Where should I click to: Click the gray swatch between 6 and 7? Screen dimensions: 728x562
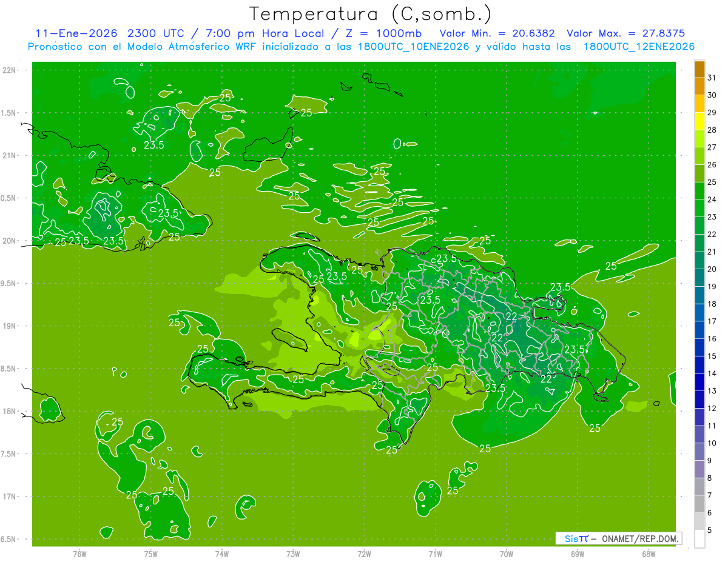click(699, 504)
